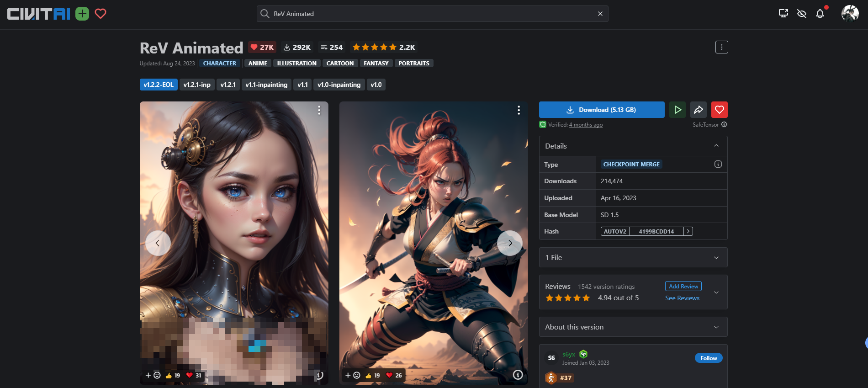Click the heart support icon beside logo
This screenshot has width=868, height=388.
(101, 14)
